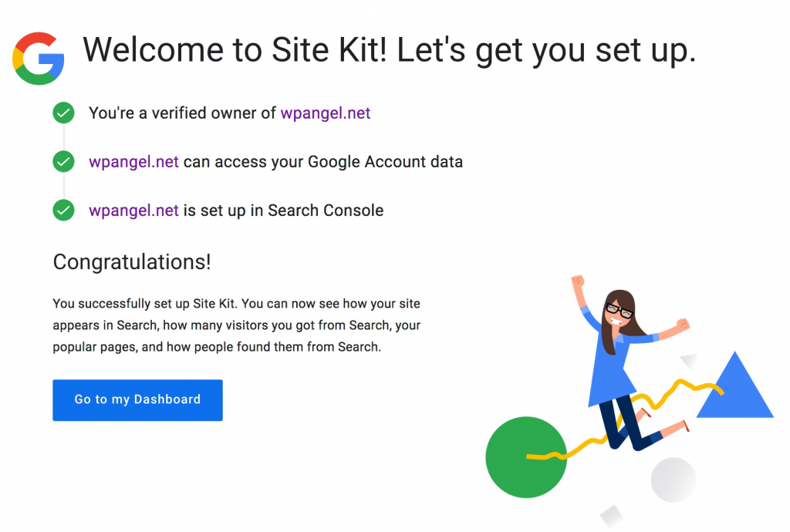Click the Google Account access green checkmark
The image size is (790, 532).
[x=63, y=162]
